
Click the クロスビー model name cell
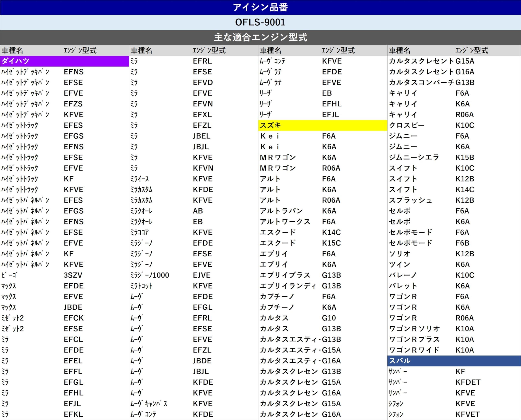point(407,125)
